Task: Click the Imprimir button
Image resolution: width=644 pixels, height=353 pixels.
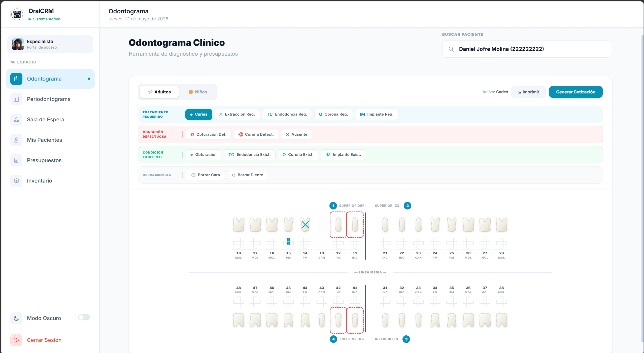Action: pyautogui.click(x=528, y=92)
